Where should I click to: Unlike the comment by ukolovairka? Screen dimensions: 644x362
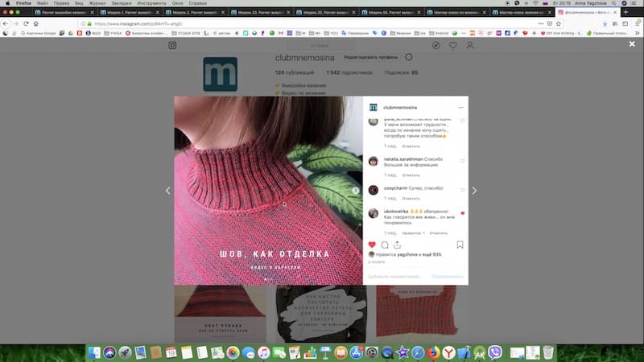(463, 213)
